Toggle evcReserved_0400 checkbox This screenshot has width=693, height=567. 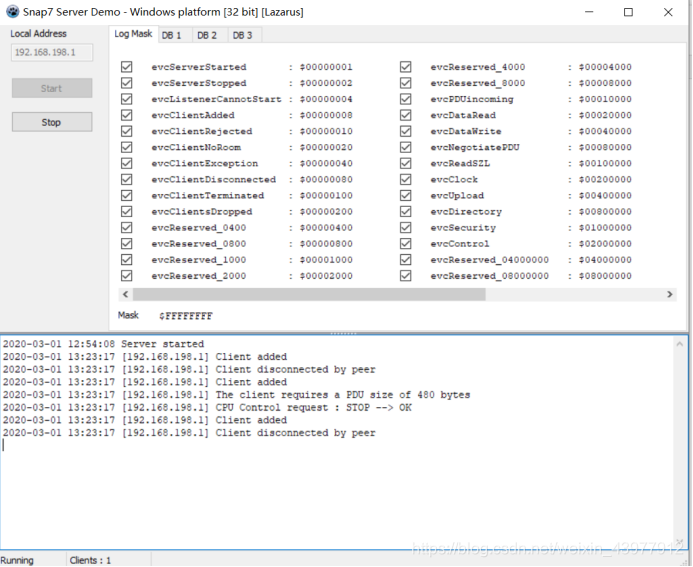tap(126, 228)
